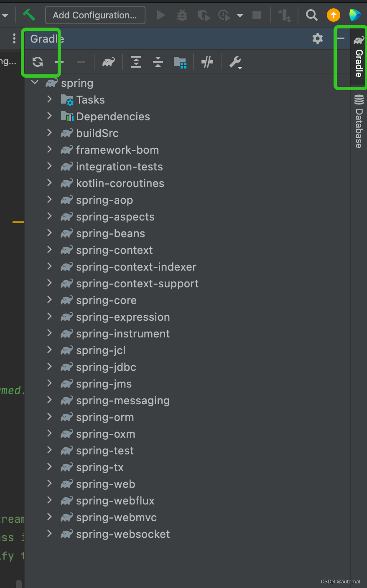Toggle offline mode in Gradle toolbar
The width and height of the screenshot is (367, 588).
pyautogui.click(x=207, y=62)
